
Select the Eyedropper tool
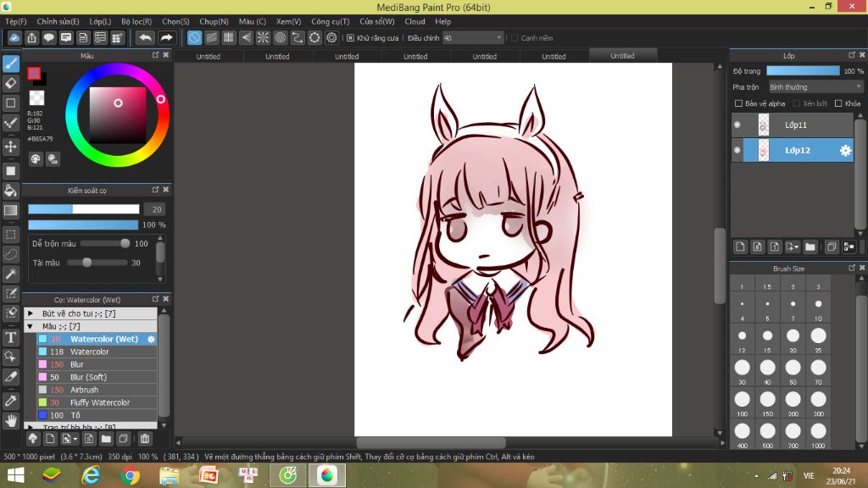tap(10, 401)
